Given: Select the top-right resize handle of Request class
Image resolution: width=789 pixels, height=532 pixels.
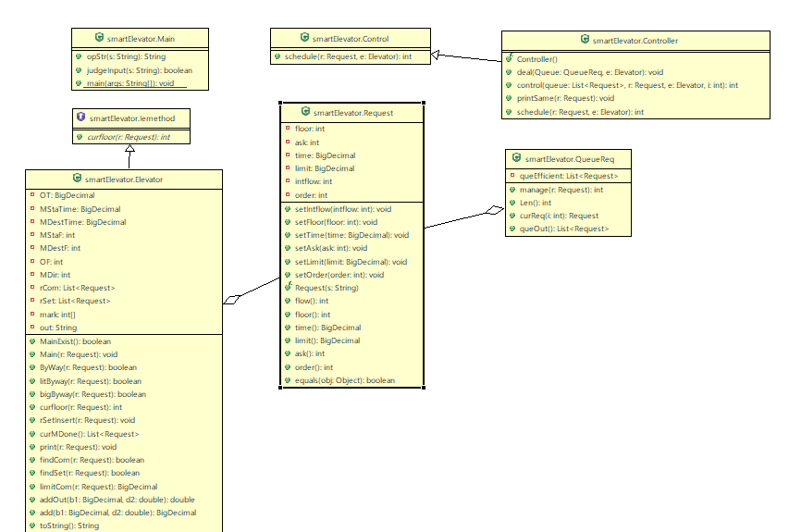Looking at the screenshot, I should [x=424, y=103].
